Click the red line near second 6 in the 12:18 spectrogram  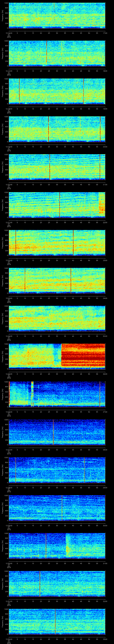19,91
